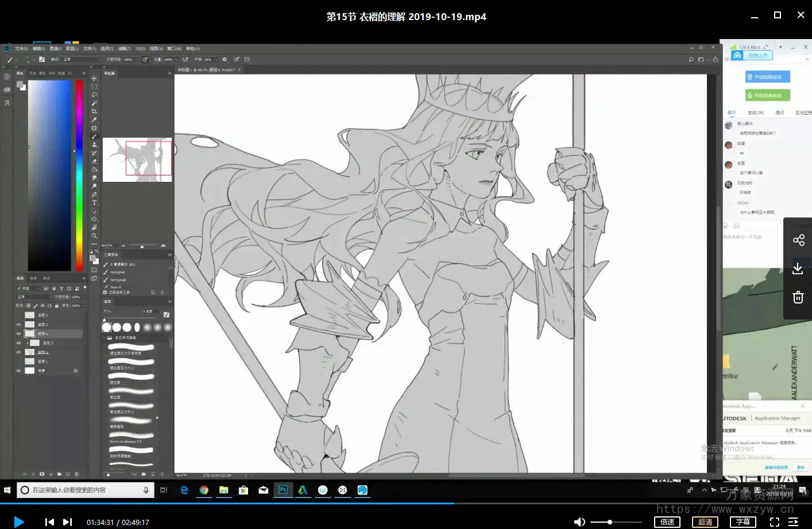812x529 pixels.
Task: Select the Type (T) tool
Action: click(x=94, y=203)
